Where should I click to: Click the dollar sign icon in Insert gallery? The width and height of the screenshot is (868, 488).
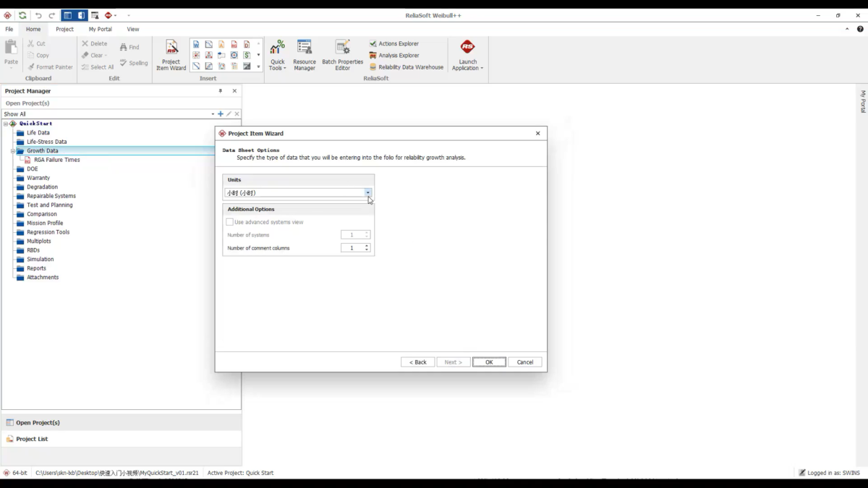[x=247, y=55]
